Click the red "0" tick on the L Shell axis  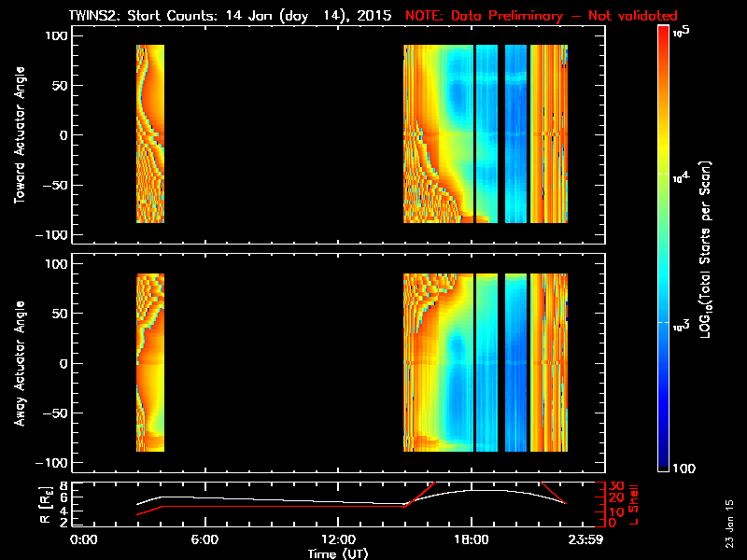click(613, 523)
